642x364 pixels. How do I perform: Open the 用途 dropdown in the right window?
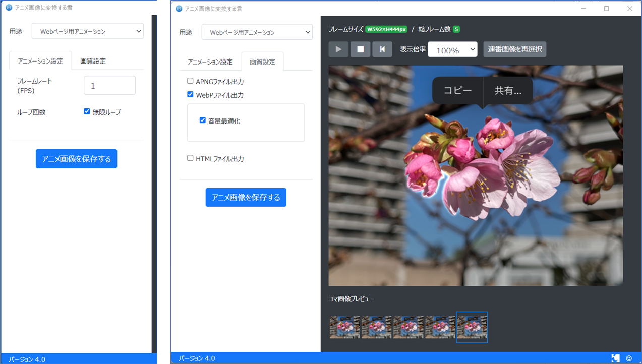click(257, 32)
